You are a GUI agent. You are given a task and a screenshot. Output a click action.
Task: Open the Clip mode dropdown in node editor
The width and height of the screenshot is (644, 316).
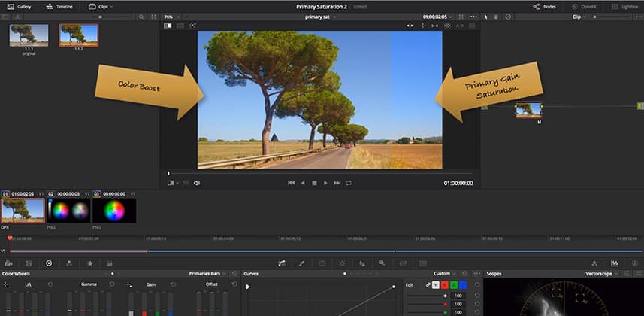point(579,17)
